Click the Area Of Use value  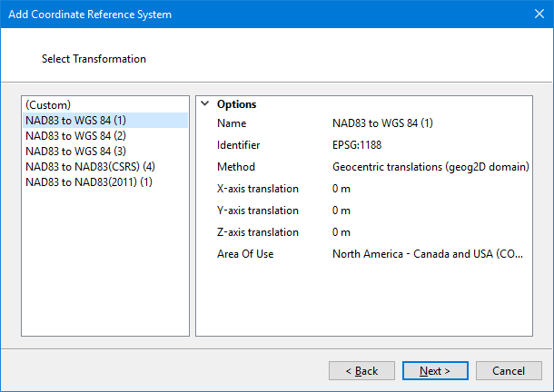(x=428, y=254)
